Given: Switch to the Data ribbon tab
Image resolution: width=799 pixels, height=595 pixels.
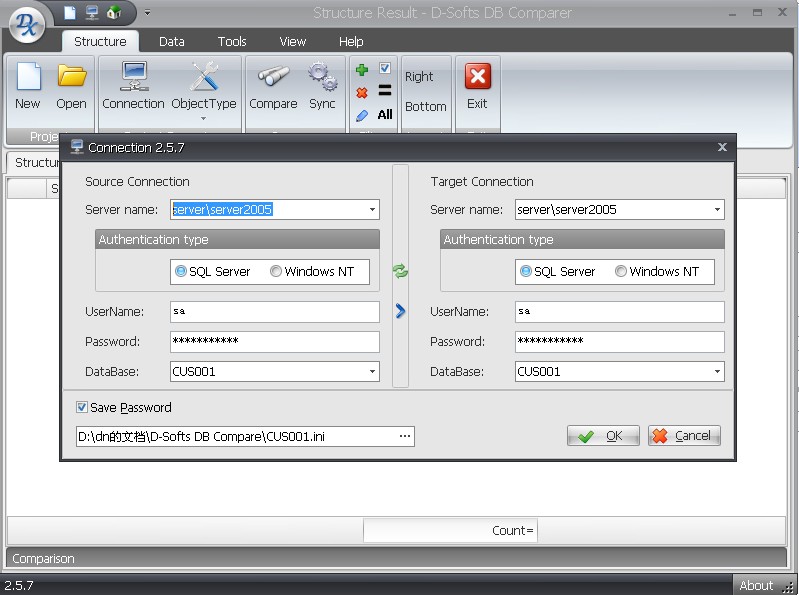Looking at the screenshot, I should (172, 42).
